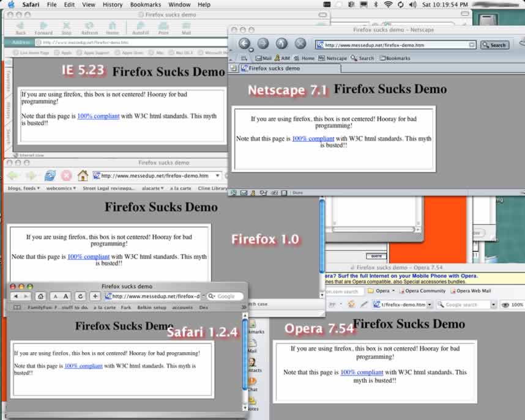Click Netscape back arrow button

coord(244,43)
